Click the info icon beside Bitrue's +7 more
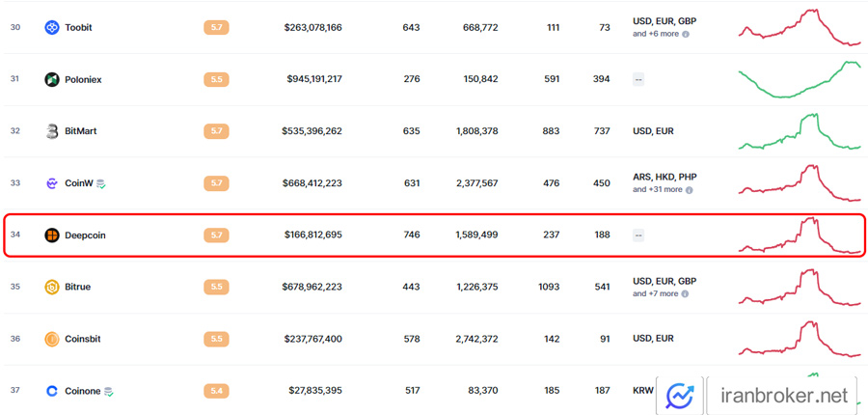 click(x=686, y=293)
